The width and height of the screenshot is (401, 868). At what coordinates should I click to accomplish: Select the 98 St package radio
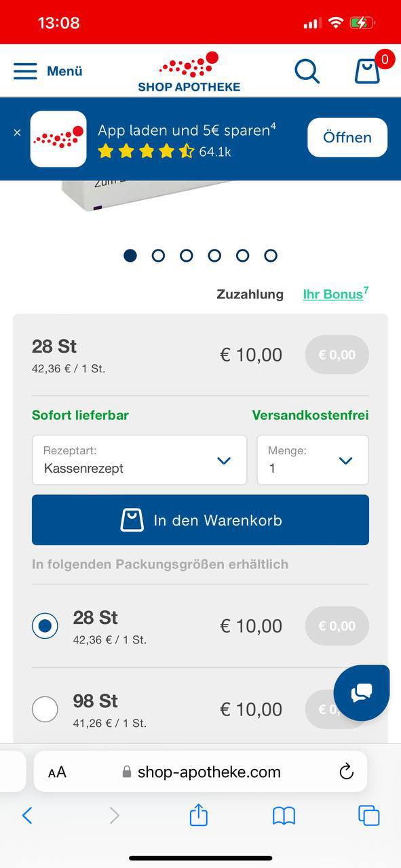pyautogui.click(x=45, y=709)
